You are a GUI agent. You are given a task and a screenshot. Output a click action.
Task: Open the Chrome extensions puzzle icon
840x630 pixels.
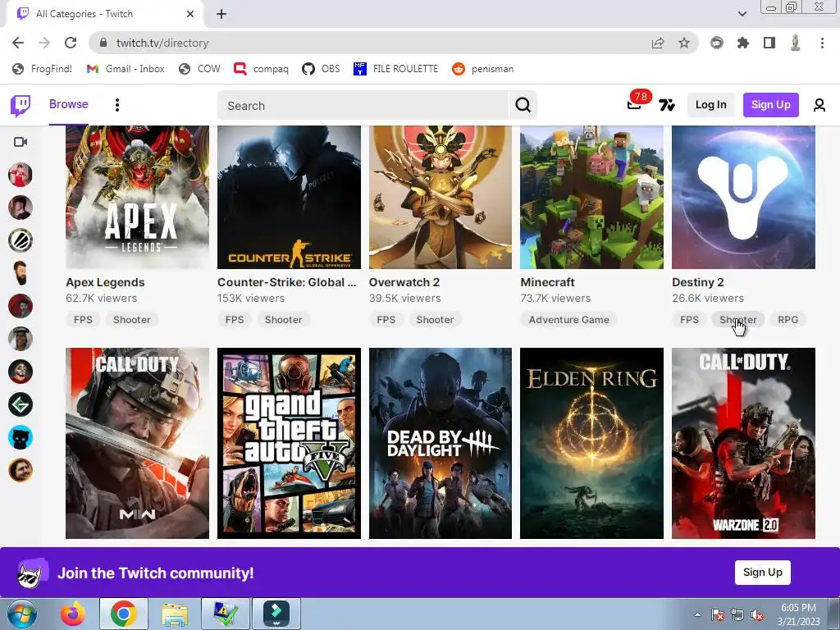[742, 43]
